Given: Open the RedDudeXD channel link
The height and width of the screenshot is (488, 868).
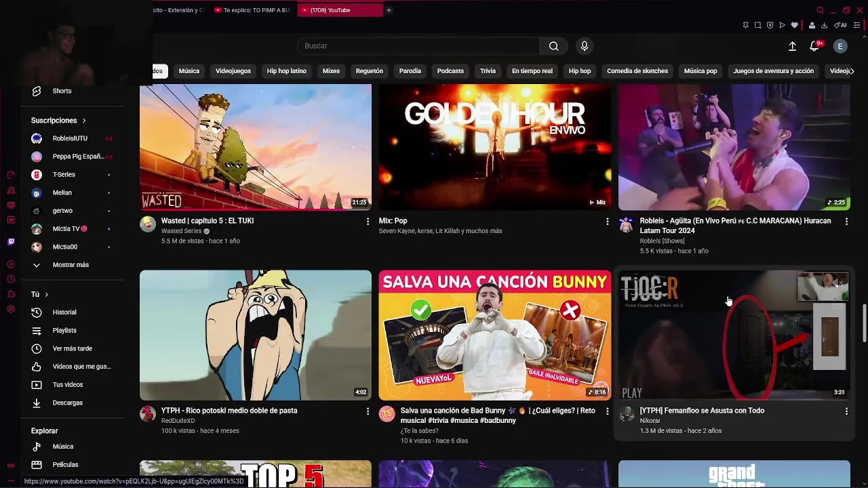Looking at the screenshot, I should click(178, 421).
